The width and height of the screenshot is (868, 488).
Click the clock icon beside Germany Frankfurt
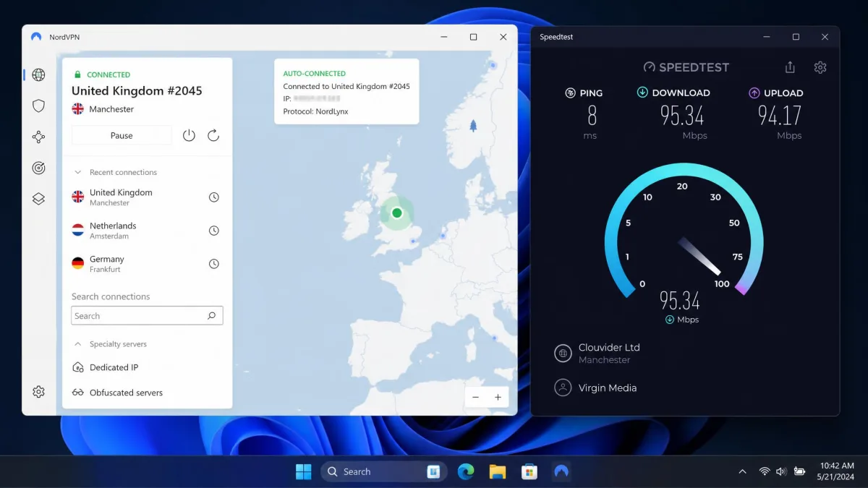click(x=214, y=264)
